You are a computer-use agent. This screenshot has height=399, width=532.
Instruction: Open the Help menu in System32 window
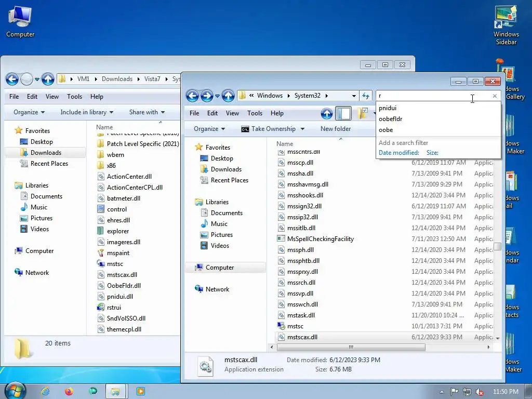click(277, 113)
